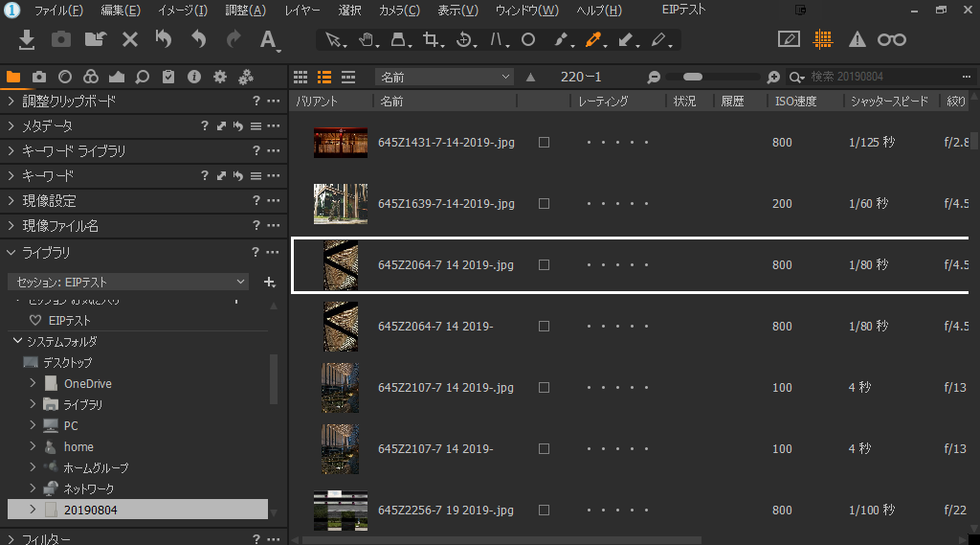
Task: Toggle checkbox on 645Z2107-7 14 2019-.jpg row
Action: click(x=544, y=388)
